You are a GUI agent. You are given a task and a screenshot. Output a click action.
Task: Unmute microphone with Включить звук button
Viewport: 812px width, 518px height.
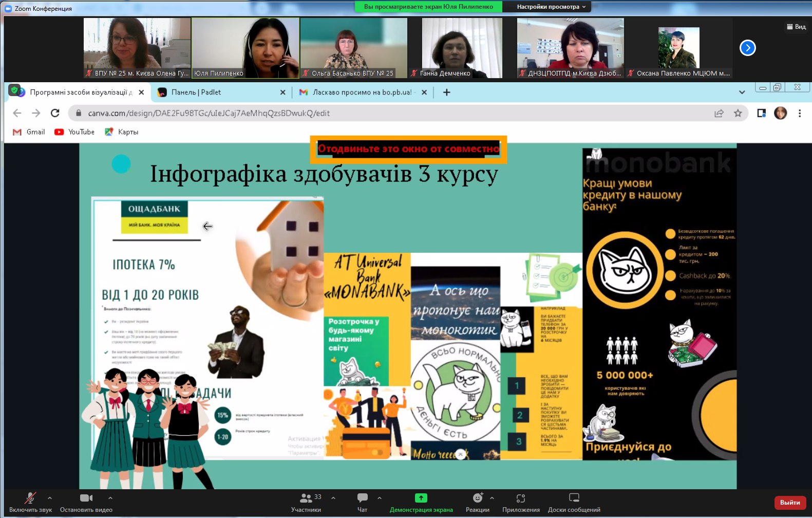pyautogui.click(x=30, y=502)
